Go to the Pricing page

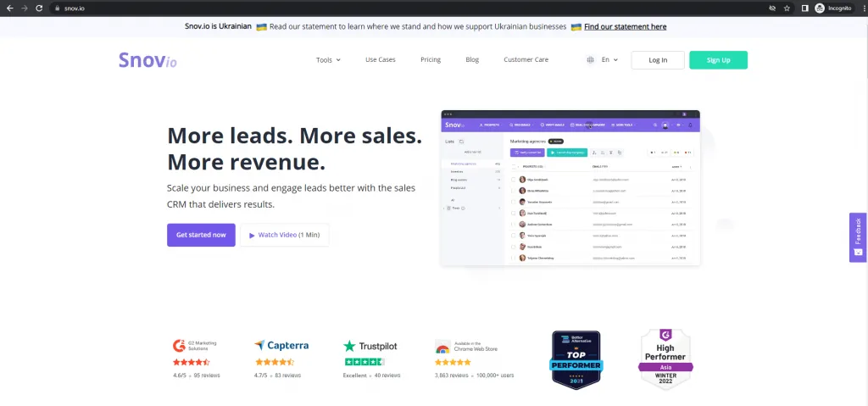coord(431,59)
